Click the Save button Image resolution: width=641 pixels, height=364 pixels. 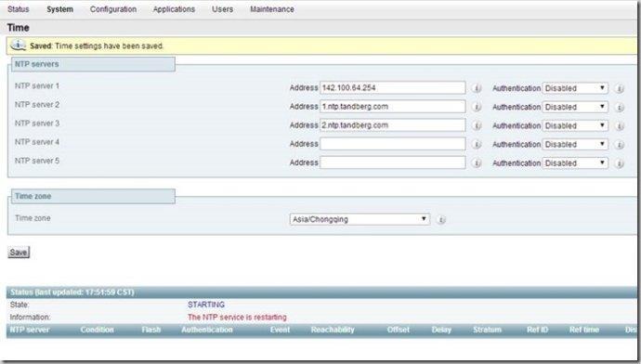tap(19, 252)
